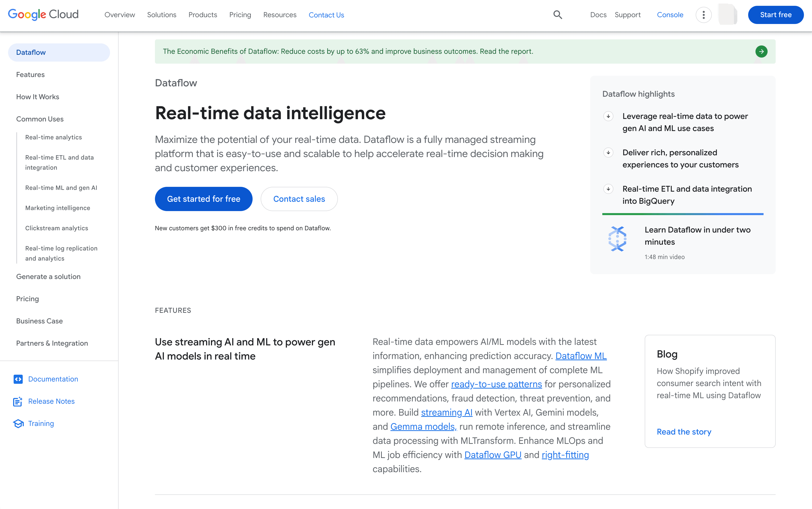Open Marketing intelligence sidebar item
This screenshot has width=812, height=509.
click(x=58, y=208)
